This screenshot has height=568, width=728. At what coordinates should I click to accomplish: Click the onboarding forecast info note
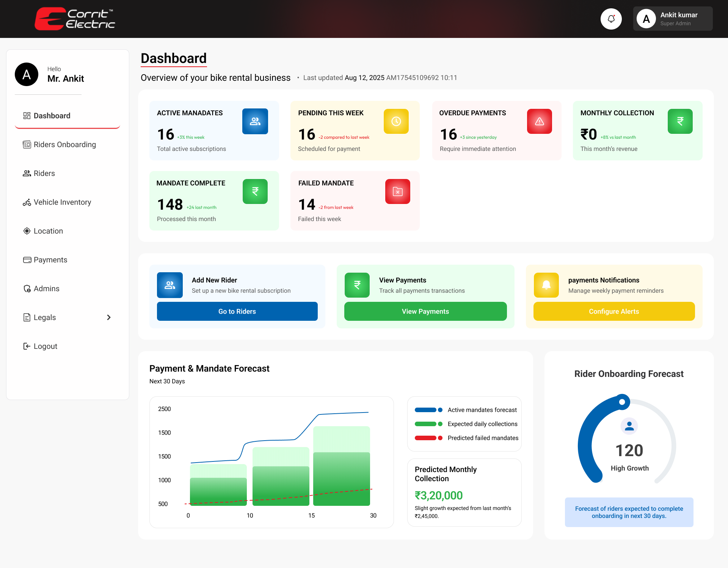click(x=629, y=512)
